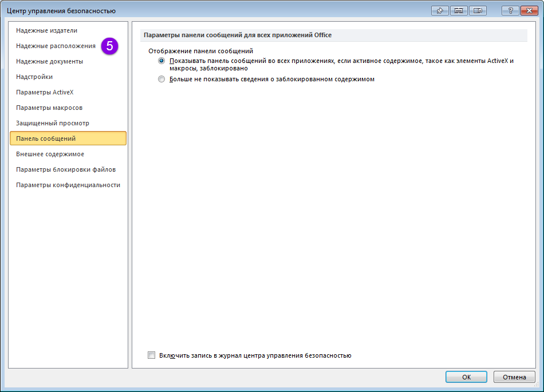Click the pin icon in the title bar
Screen dimensions: 544x392
(440, 11)
